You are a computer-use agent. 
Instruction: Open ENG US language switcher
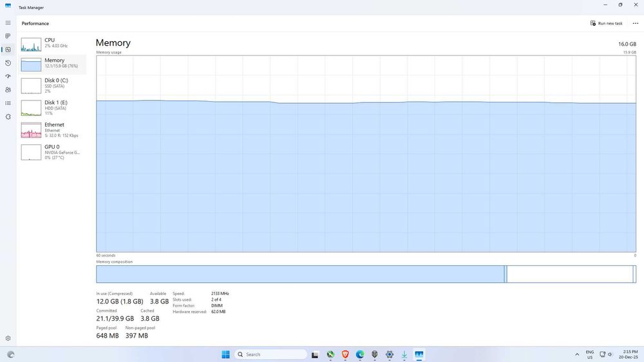(x=590, y=355)
